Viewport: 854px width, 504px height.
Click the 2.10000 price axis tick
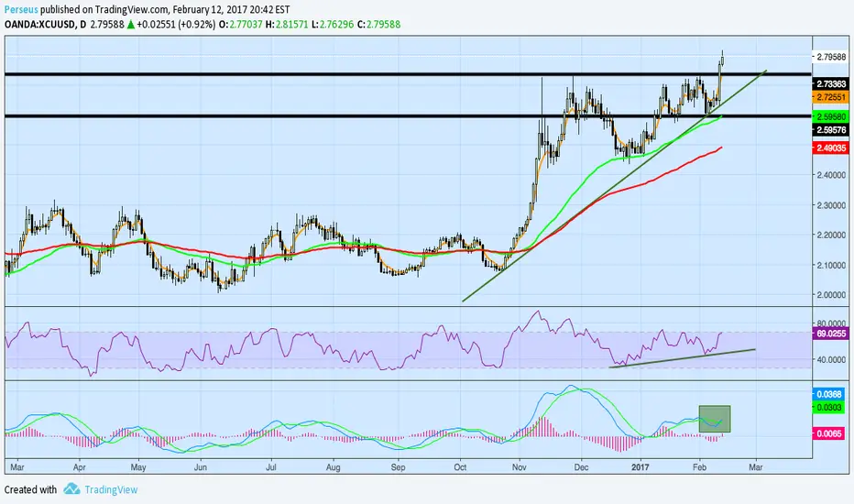point(831,266)
